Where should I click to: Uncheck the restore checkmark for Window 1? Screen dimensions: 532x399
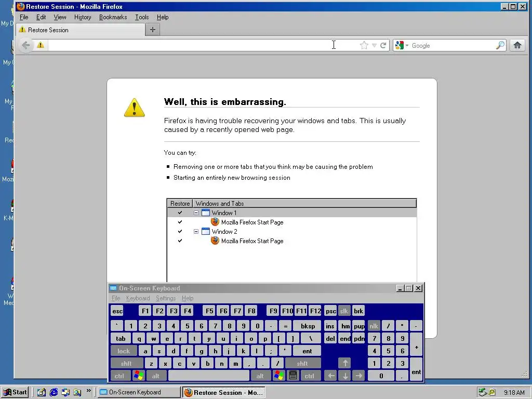[180, 212]
